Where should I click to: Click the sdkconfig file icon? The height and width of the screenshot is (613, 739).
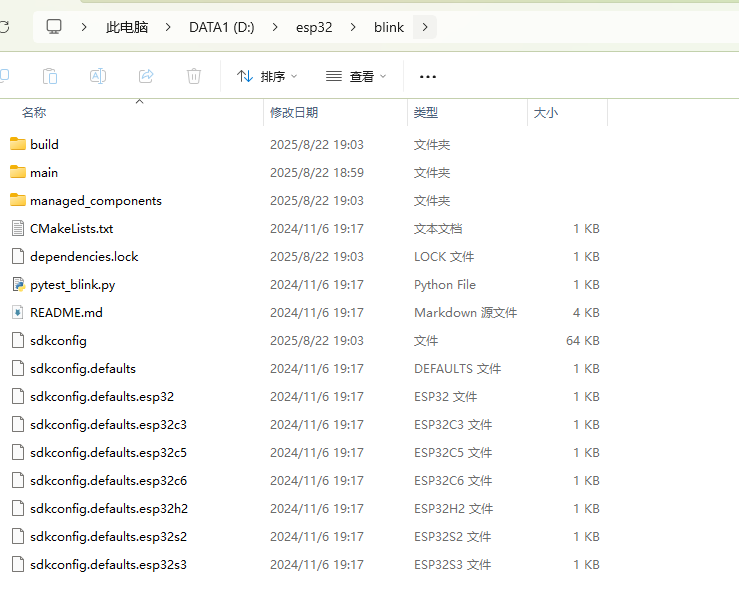pos(18,340)
